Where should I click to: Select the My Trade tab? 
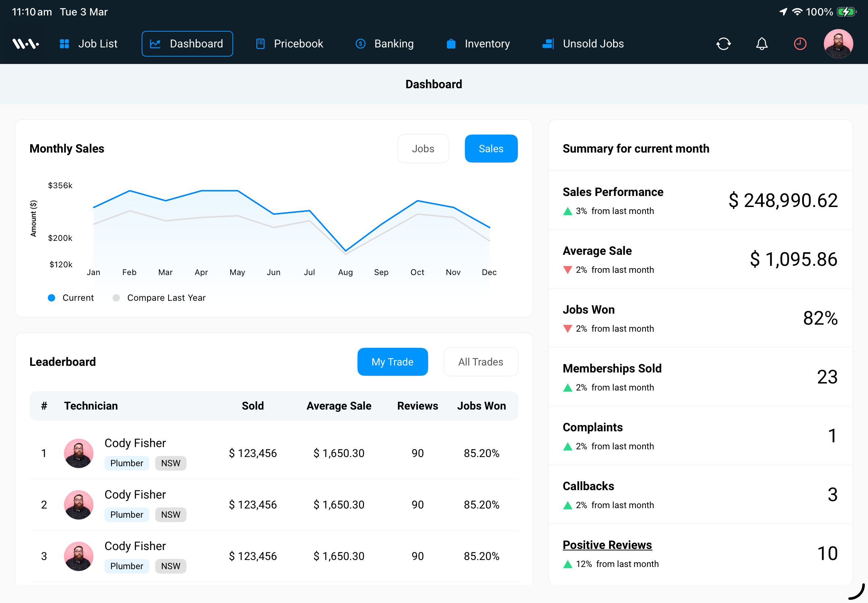tap(392, 361)
